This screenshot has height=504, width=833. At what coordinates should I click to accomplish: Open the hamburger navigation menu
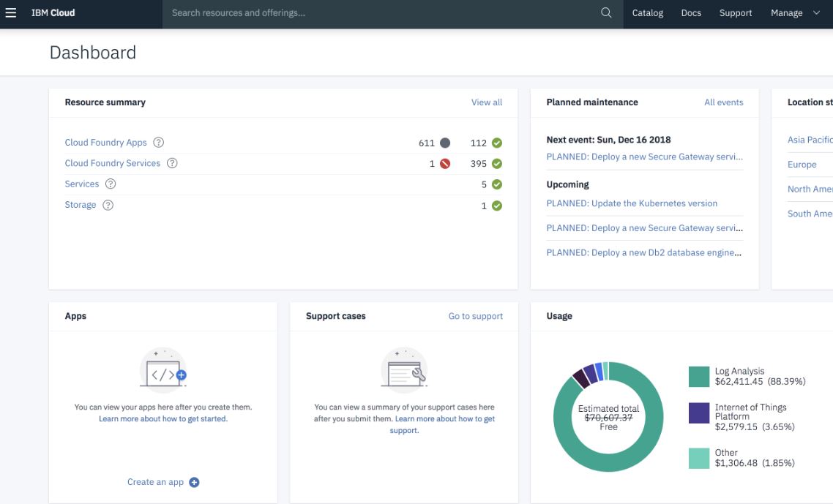click(11, 12)
